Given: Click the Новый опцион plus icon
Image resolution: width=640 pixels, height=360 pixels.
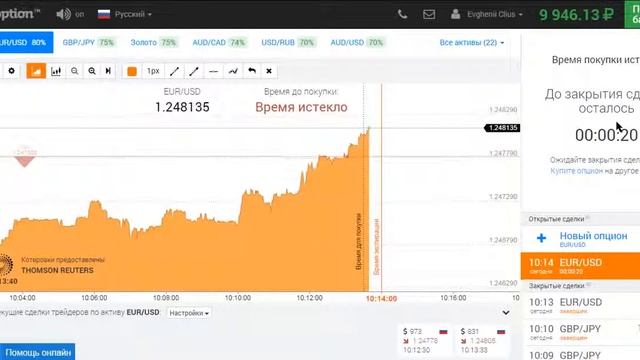Looking at the screenshot, I should [x=541, y=238].
